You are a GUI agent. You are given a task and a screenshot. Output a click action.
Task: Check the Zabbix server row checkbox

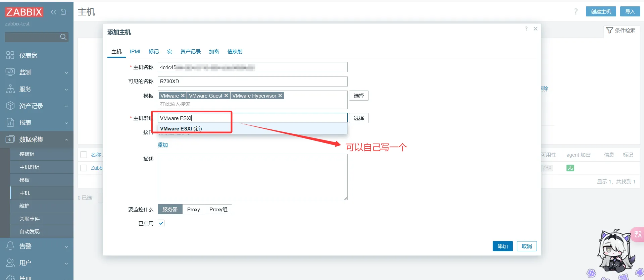click(84, 168)
